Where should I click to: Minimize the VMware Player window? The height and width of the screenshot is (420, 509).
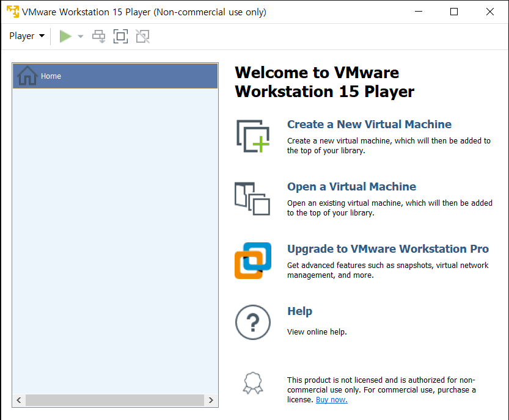coord(419,12)
